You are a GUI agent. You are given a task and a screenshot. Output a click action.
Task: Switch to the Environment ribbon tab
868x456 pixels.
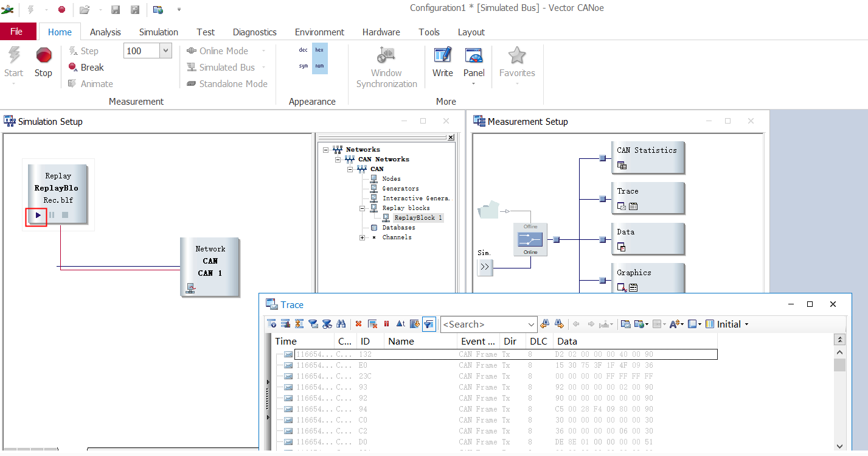319,32
